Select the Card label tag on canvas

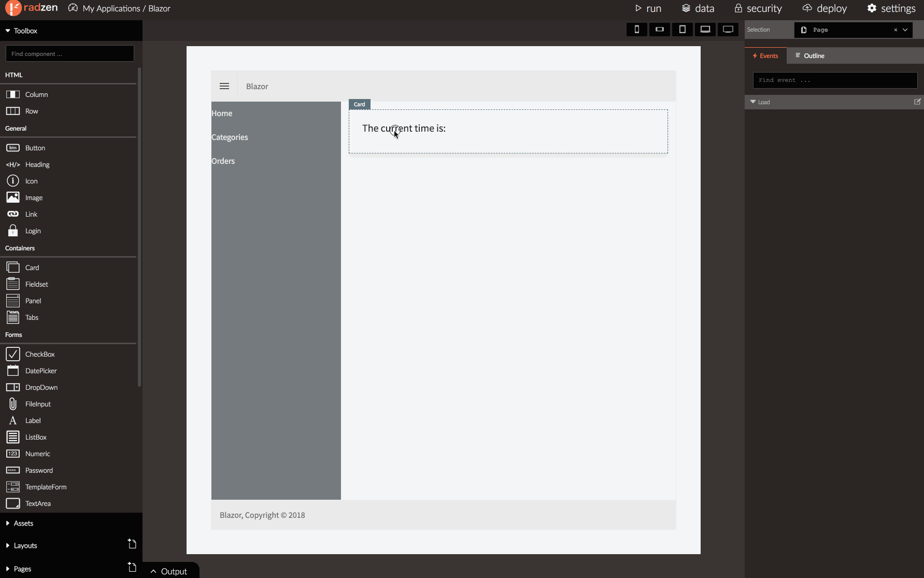pos(360,104)
